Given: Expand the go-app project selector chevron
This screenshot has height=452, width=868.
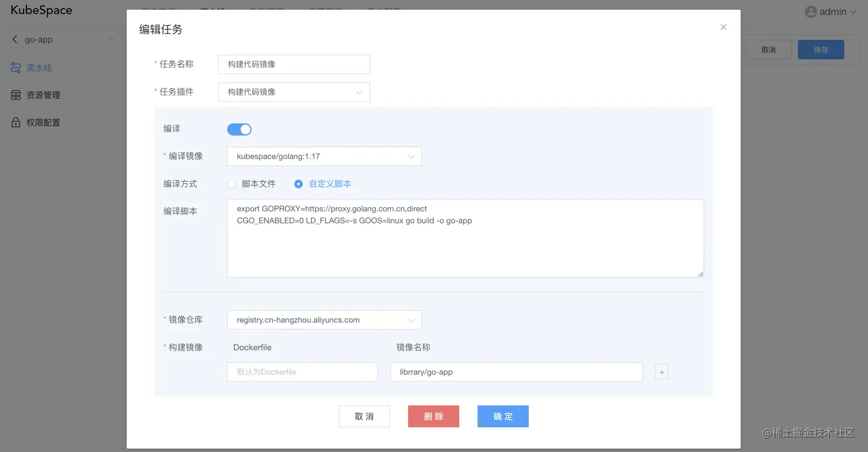Looking at the screenshot, I should pyautogui.click(x=112, y=40).
